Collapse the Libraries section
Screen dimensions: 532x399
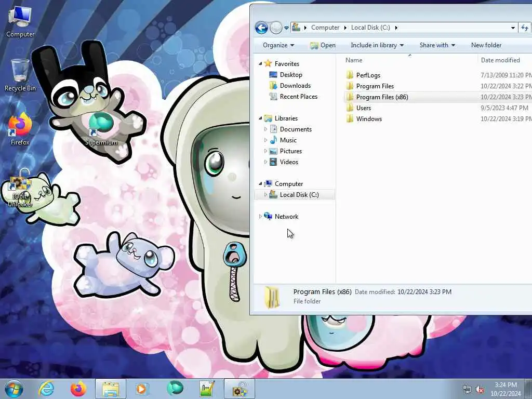(260, 118)
